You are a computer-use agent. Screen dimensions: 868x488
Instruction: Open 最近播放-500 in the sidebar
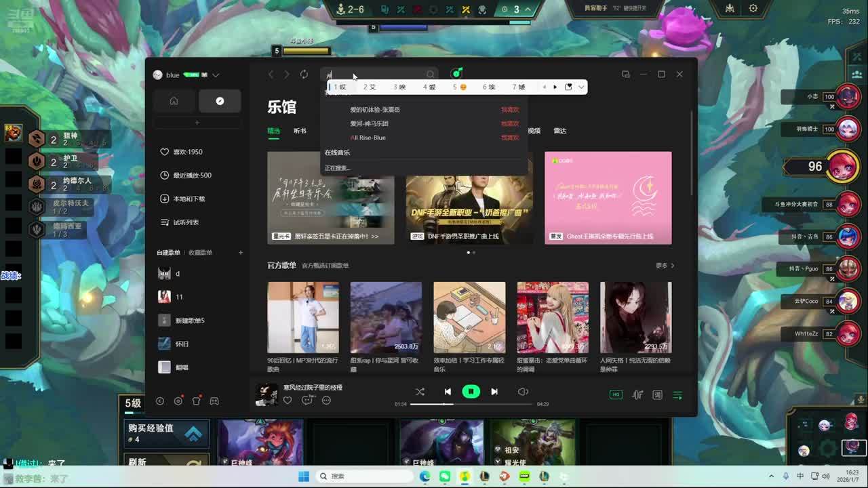pos(192,176)
